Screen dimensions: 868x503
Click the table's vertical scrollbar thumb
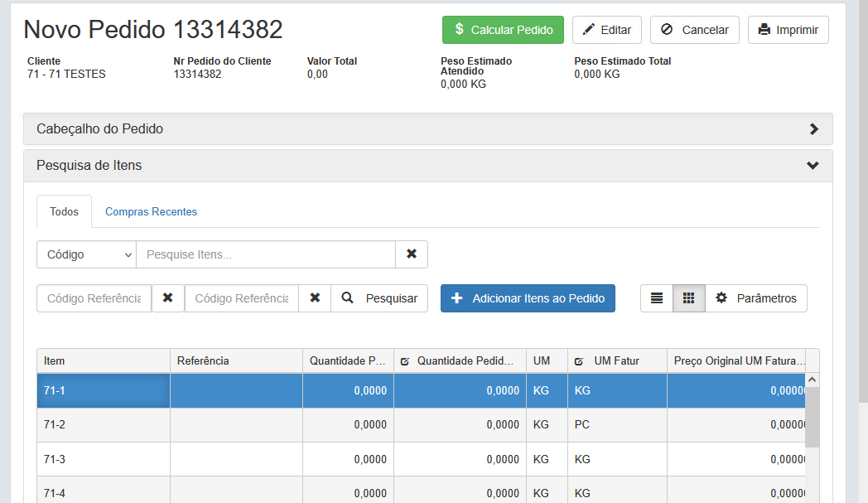813,417
